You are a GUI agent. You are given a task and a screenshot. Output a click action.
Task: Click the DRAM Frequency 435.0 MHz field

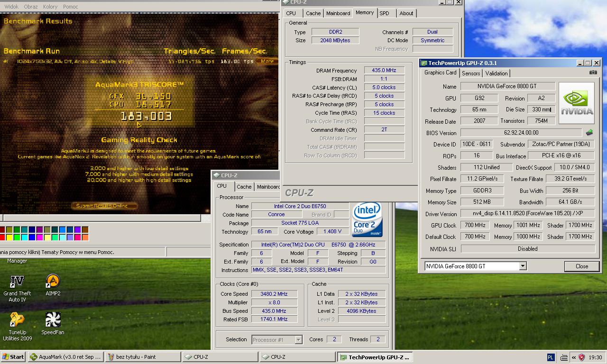click(x=384, y=70)
